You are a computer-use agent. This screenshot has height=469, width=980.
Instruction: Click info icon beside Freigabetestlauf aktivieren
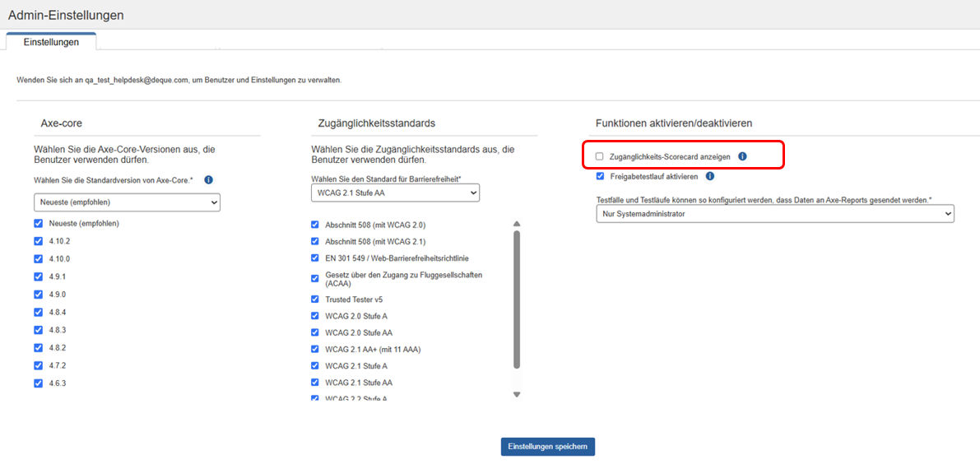click(x=709, y=176)
